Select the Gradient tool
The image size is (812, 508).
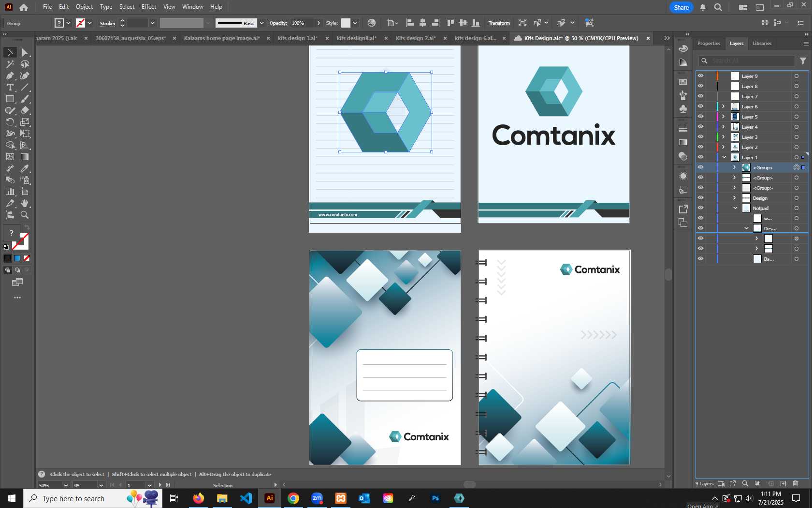click(25, 157)
